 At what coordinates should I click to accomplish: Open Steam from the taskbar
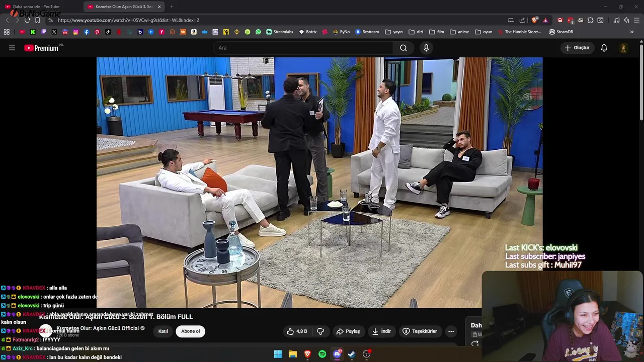(352, 354)
